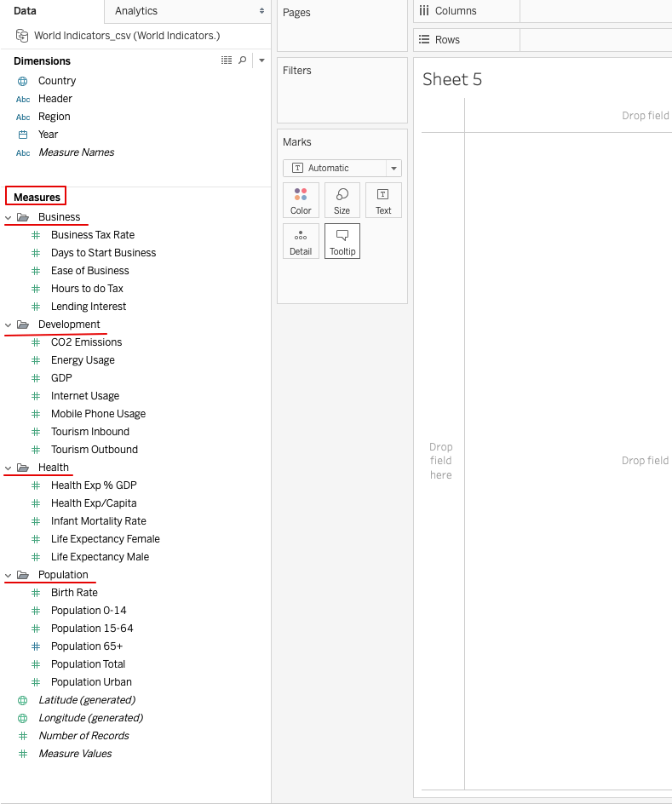
Task: Click the view-as-list grid icon in Dimensions
Action: tap(227, 60)
